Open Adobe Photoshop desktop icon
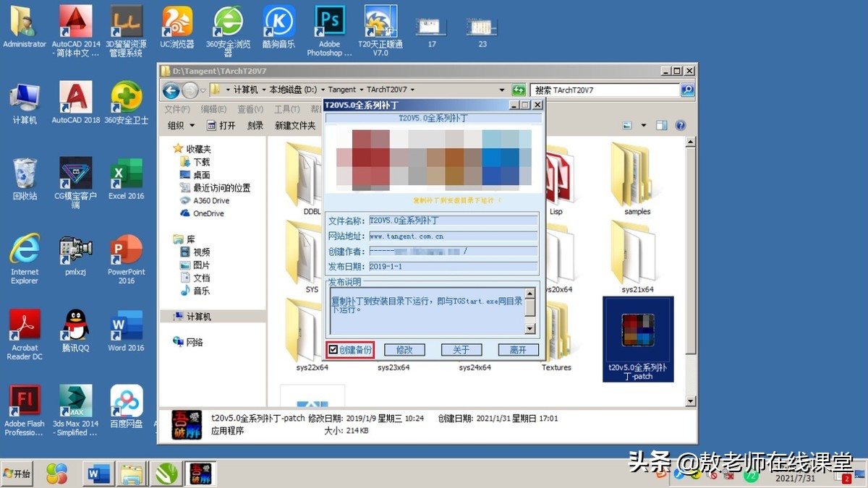Screen dimensions: 868x488 point(329,22)
